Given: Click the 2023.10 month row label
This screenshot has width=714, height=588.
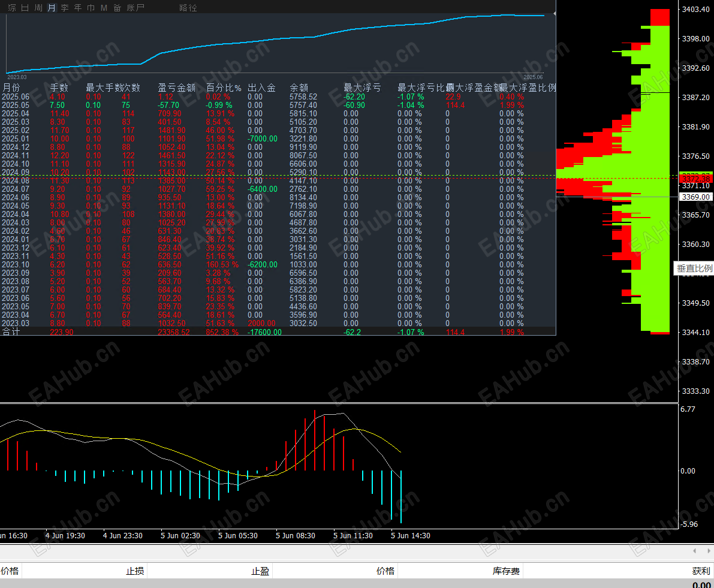Looking at the screenshot, I should [x=16, y=264].
